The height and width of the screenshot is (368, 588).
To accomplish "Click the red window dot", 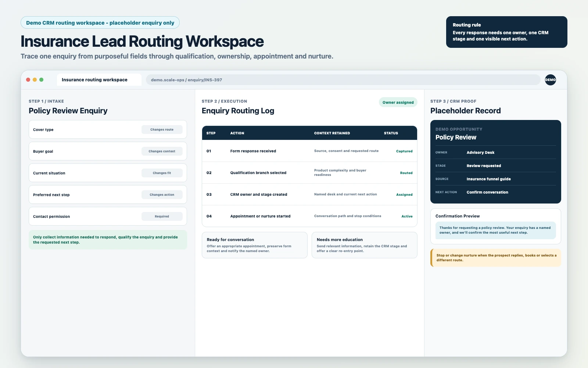I will 28,80.
